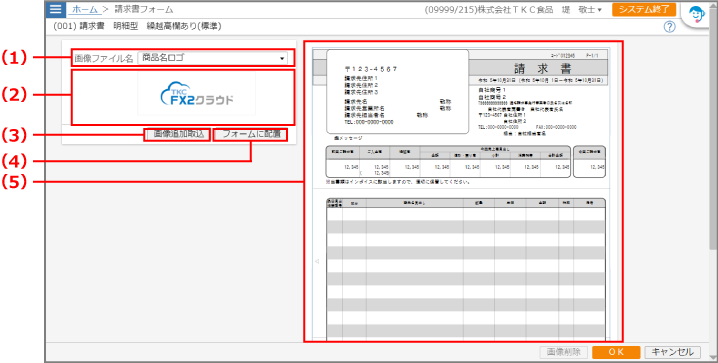Expand the 画像ファイル名 dropdown
Image resolution: width=718 pixels, height=363 pixels.
click(212, 59)
